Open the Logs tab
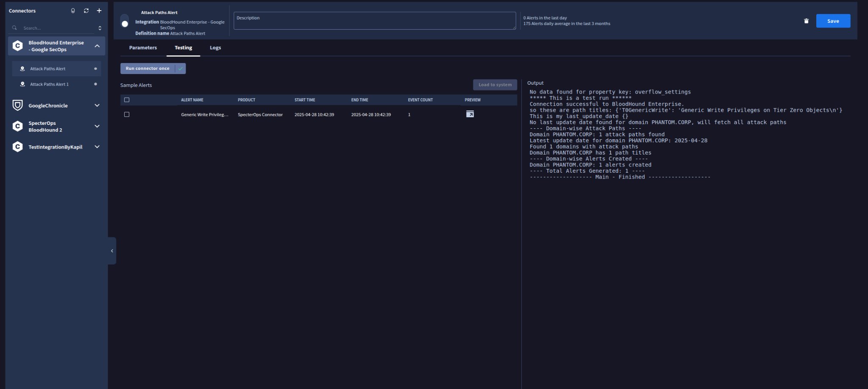The width and height of the screenshot is (868, 389). click(x=215, y=48)
